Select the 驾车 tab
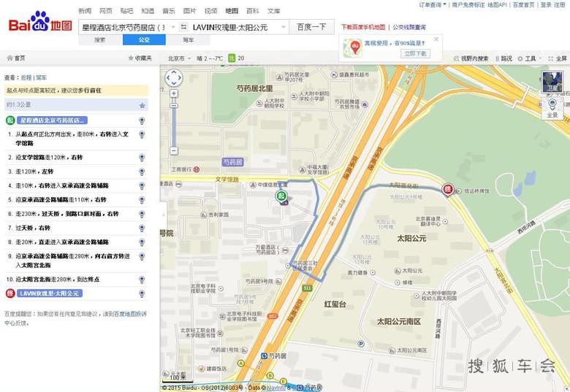570x392 pixels. click(x=188, y=40)
